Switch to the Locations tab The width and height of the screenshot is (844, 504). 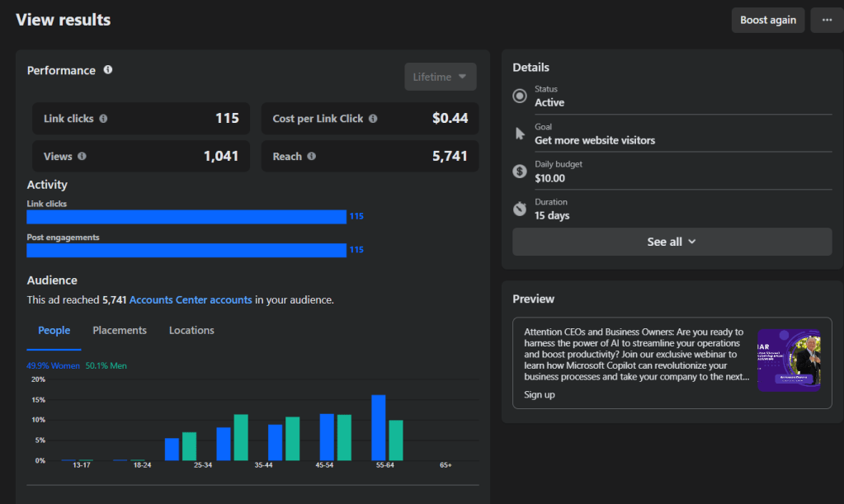point(191,331)
